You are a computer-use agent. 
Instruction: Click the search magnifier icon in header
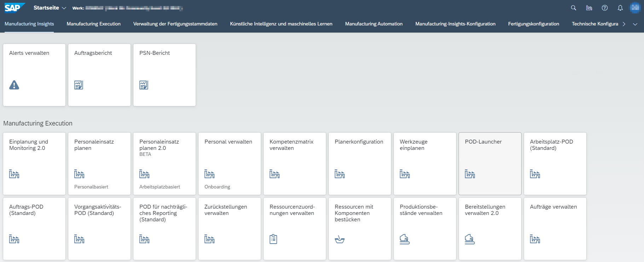click(574, 8)
